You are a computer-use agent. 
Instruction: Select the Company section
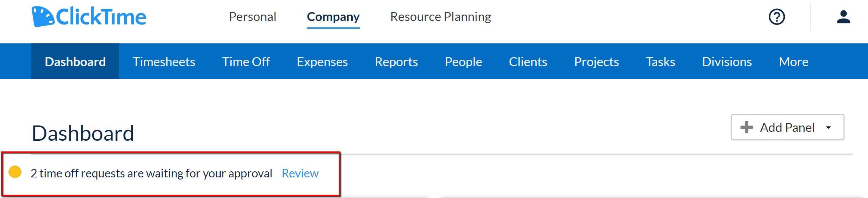pos(333,17)
